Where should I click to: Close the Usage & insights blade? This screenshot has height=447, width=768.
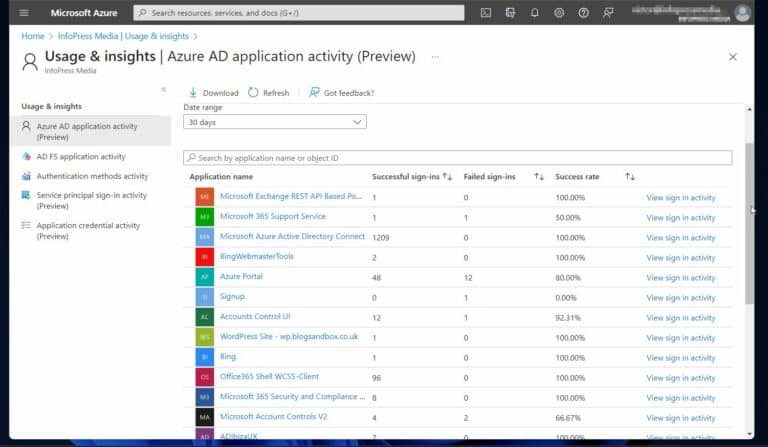click(x=733, y=57)
